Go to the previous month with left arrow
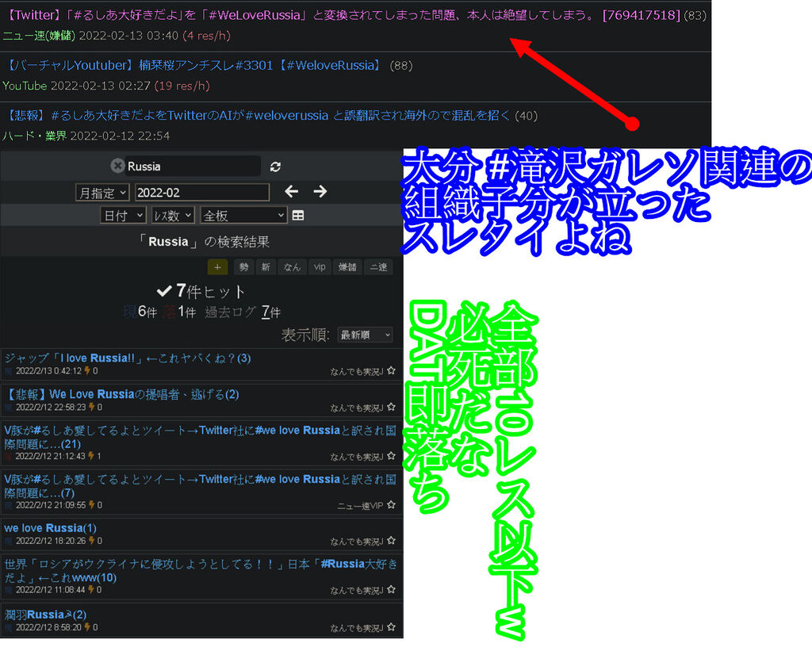 pos(292,192)
